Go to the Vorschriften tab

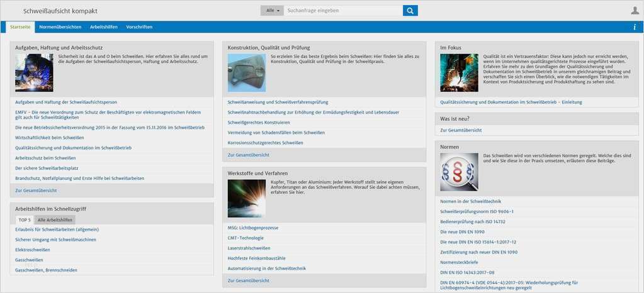coord(139,27)
